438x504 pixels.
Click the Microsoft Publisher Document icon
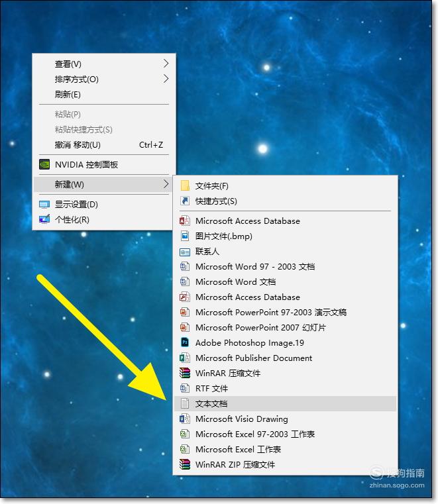coord(185,358)
